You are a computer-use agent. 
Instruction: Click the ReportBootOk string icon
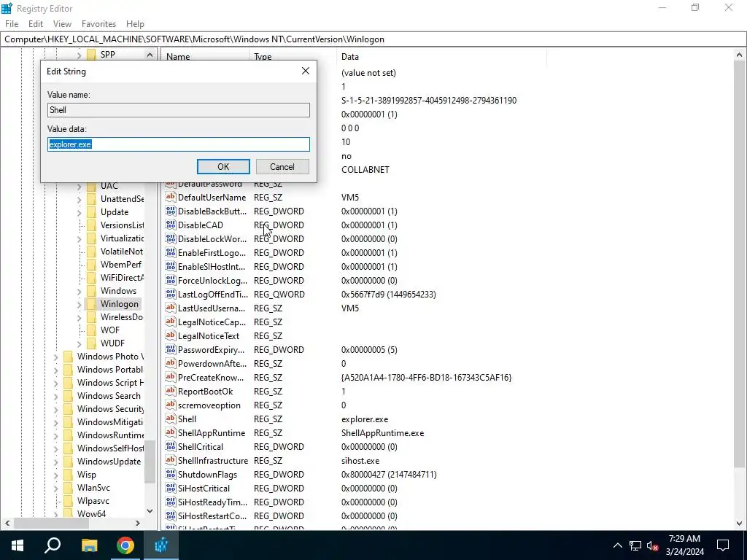click(x=171, y=391)
